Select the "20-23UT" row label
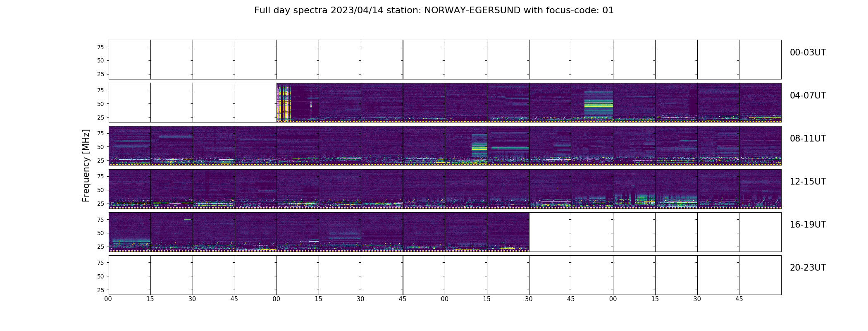The height and width of the screenshot is (331, 868). [808, 268]
